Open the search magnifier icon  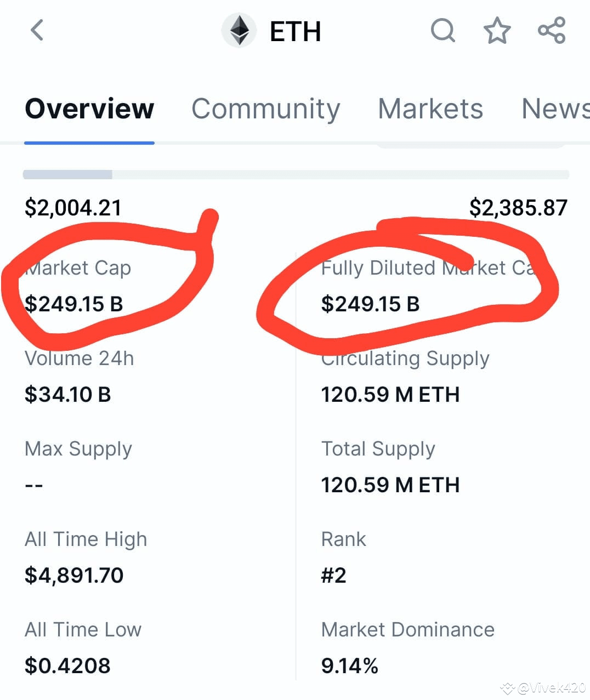click(443, 30)
